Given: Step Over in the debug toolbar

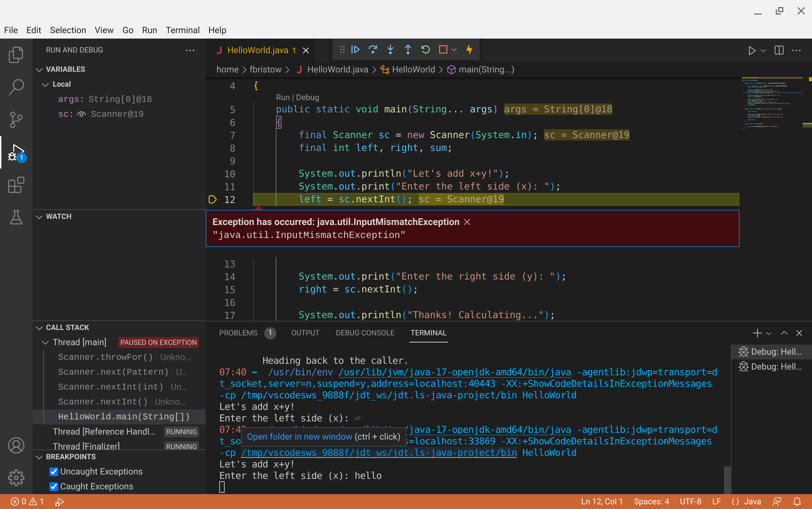Looking at the screenshot, I should pos(373,50).
